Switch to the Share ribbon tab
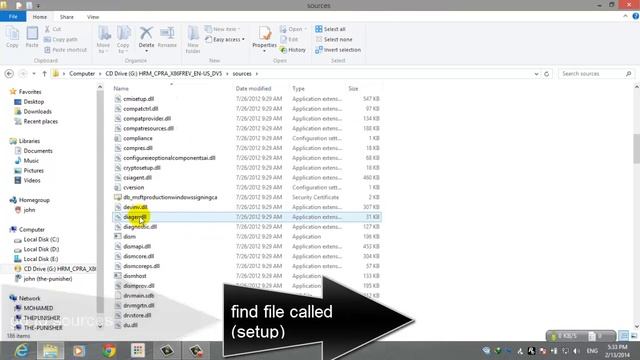The width and height of the screenshot is (640, 360). [x=67, y=17]
